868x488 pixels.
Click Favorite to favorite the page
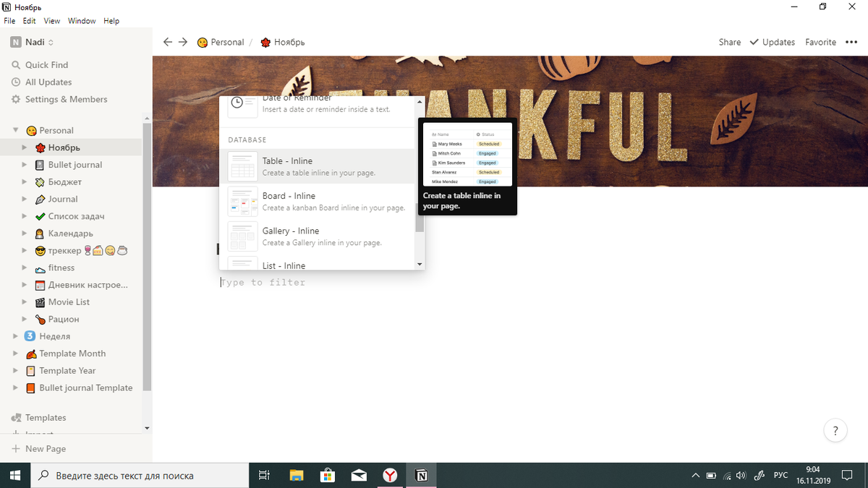coord(821,42)
